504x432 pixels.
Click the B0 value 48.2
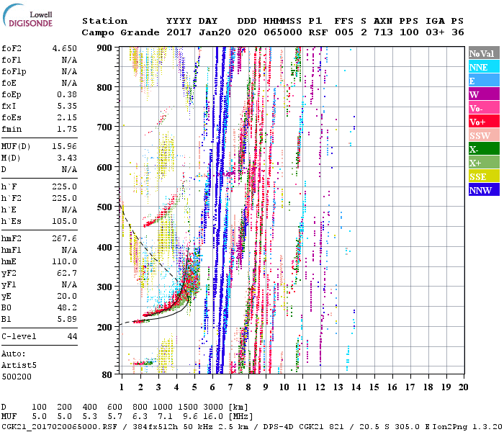pos(67,308)
